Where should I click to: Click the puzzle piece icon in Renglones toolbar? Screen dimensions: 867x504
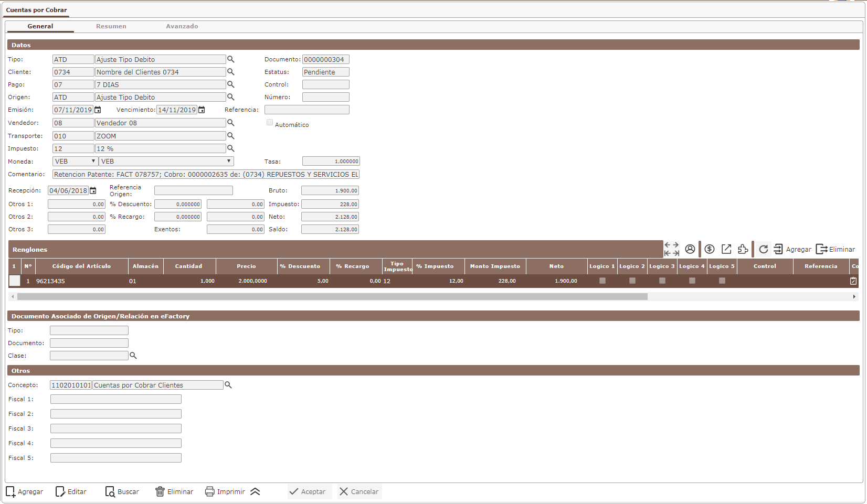tap(743, 249)
